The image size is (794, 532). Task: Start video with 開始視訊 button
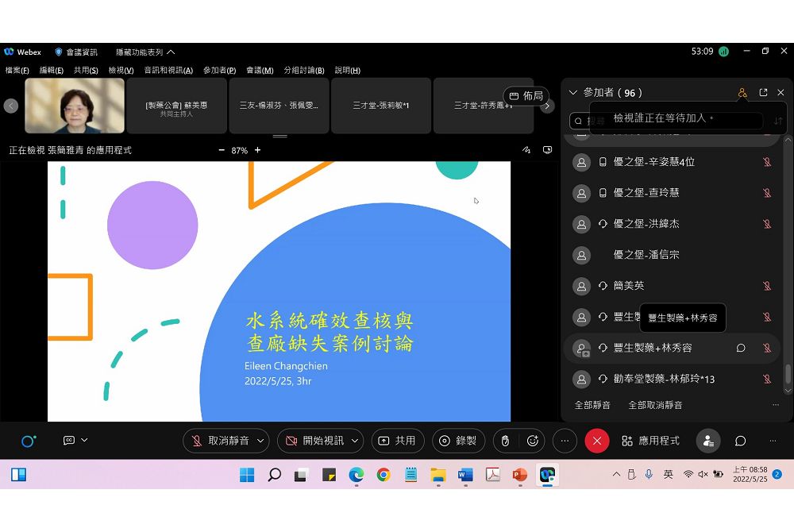pos(314,441)
